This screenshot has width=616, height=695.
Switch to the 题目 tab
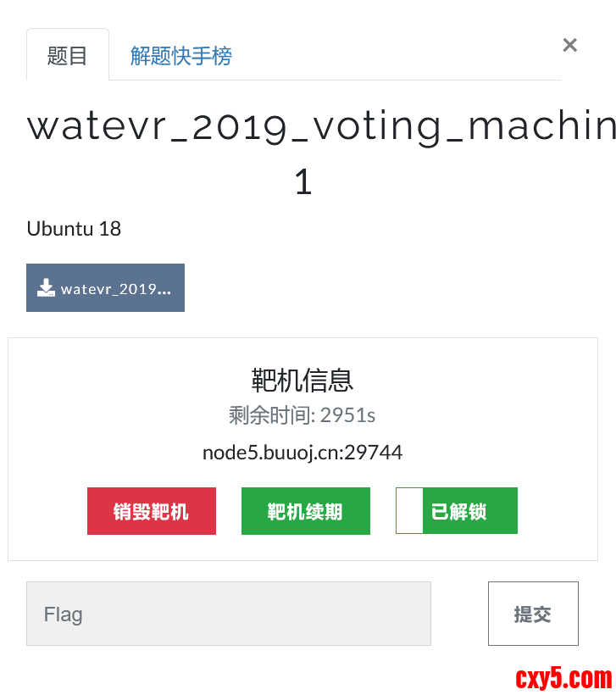click(68, 56)
